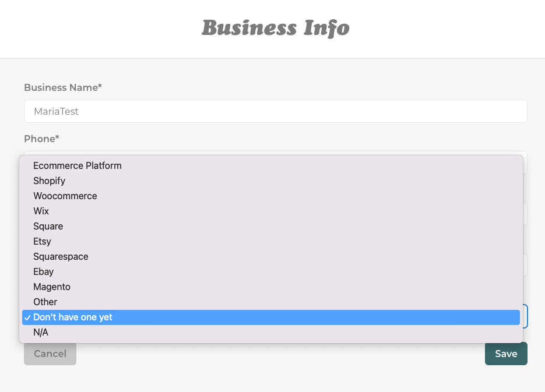This screenshot has height=392, width=545.
Task: Select the checked Don't have one yet option
Action: (x=271, y=317)
